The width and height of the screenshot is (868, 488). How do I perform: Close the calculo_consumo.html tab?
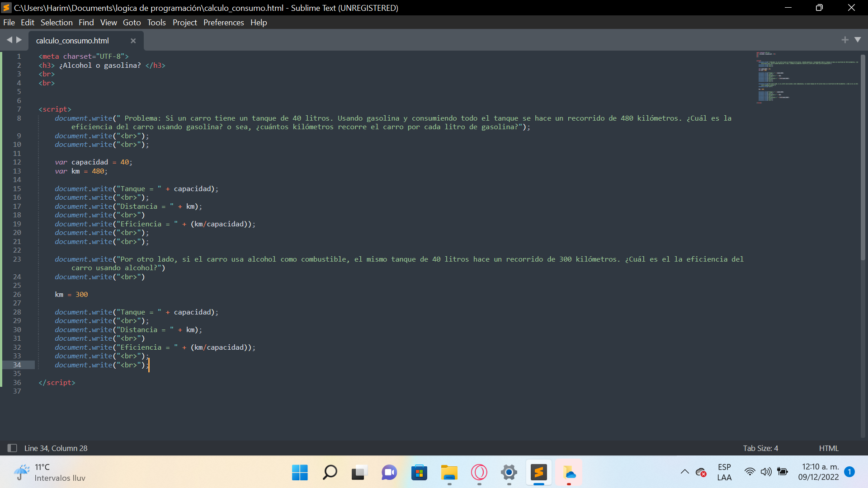pos(133,41)
